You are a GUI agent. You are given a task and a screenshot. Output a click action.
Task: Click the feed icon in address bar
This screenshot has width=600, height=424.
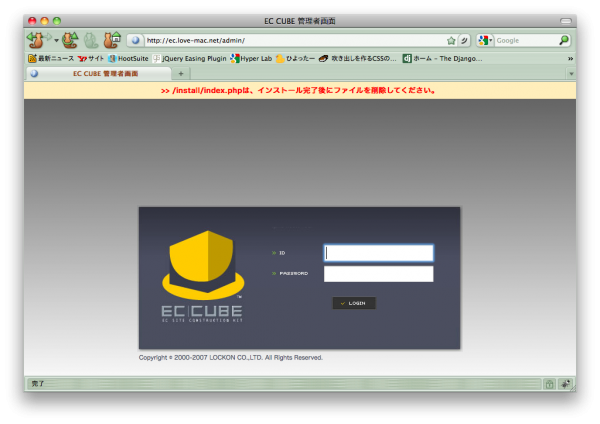(464, 40)
